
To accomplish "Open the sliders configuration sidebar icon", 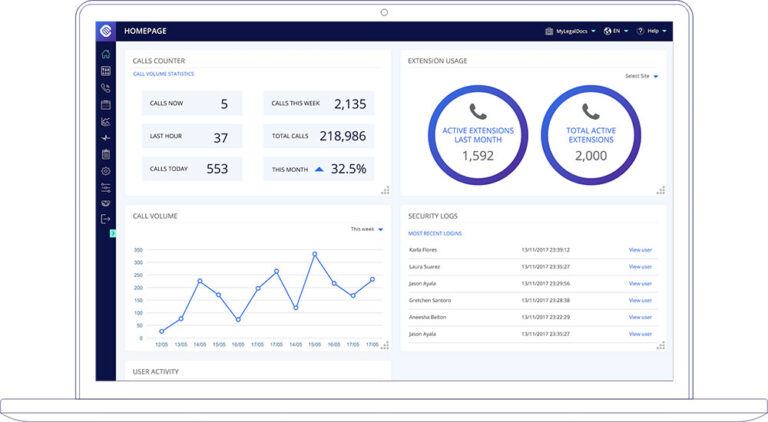I will (106, 188).
